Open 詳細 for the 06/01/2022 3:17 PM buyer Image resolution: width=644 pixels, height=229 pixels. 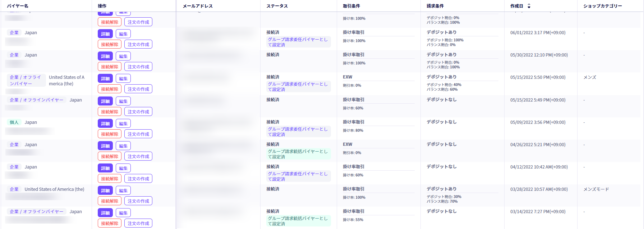[x=105, y=34]
